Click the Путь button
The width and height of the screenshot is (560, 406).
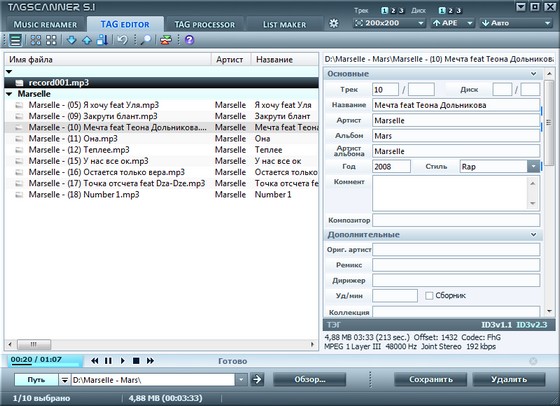(x=36, y=380)
